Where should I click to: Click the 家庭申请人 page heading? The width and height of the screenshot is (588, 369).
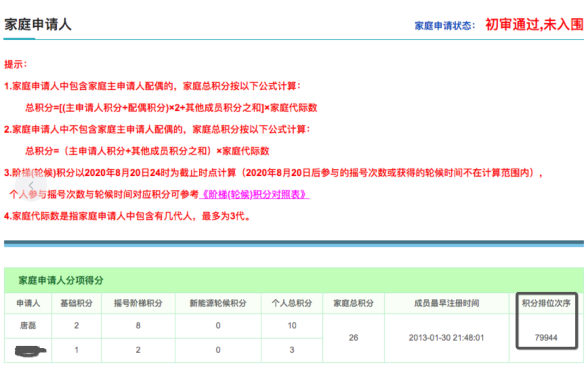pos(38,24)
